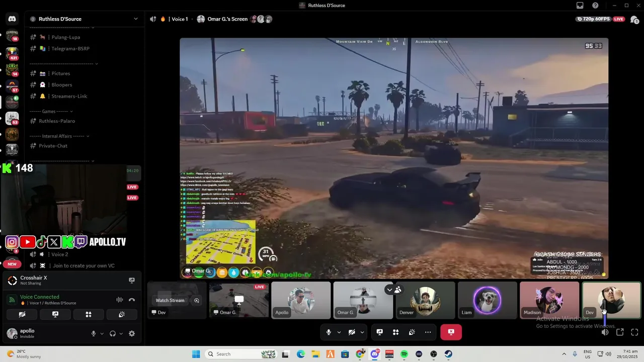Click red disconnect call button
644x362 pixels.
(451, 332)
